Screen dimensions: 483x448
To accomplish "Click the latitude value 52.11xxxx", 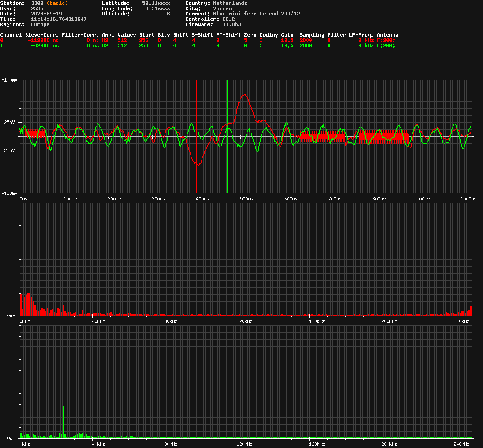I will point(156,3).
